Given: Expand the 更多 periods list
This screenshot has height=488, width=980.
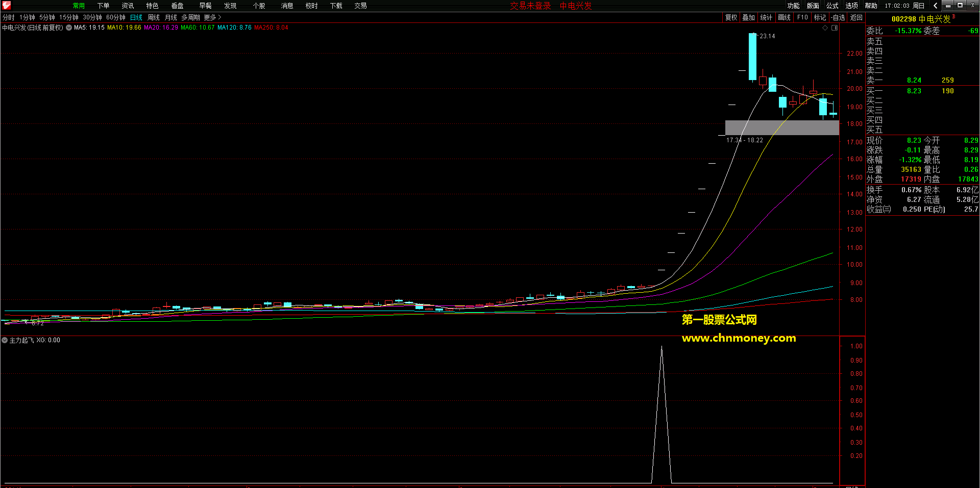Looking at the screenshot, I should pos(212,17).
